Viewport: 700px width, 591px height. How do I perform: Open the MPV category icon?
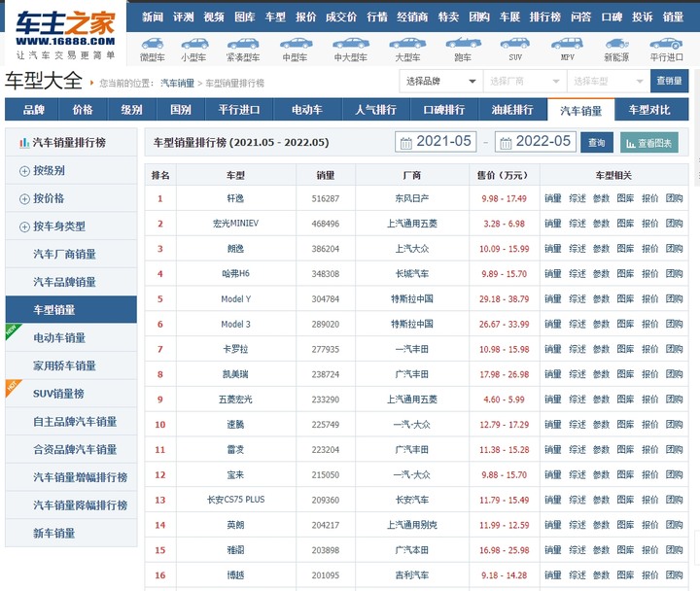click(567, 44)
